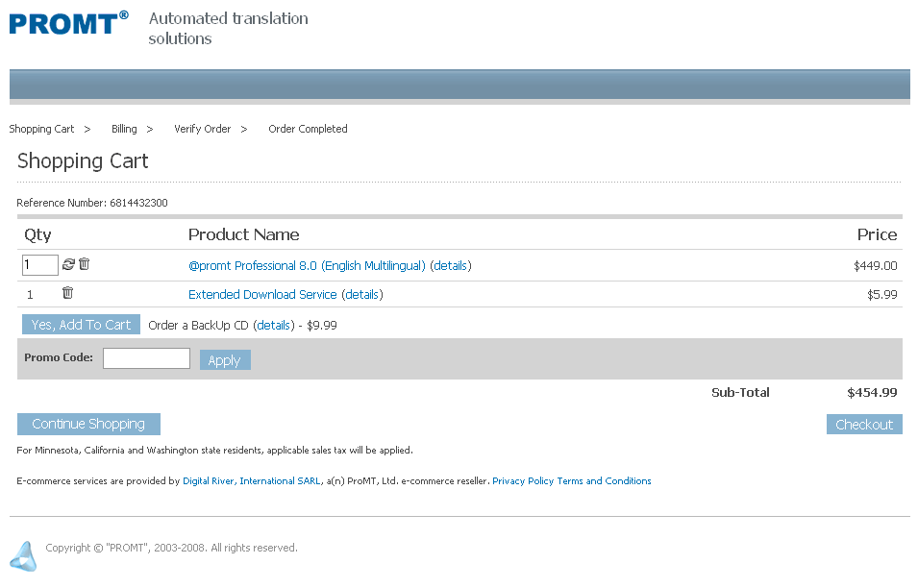Image resolution: width=918 pixels, height=588 pixels.
Task: Select Verify Order breadcrumb step
Action: point(202,129)
